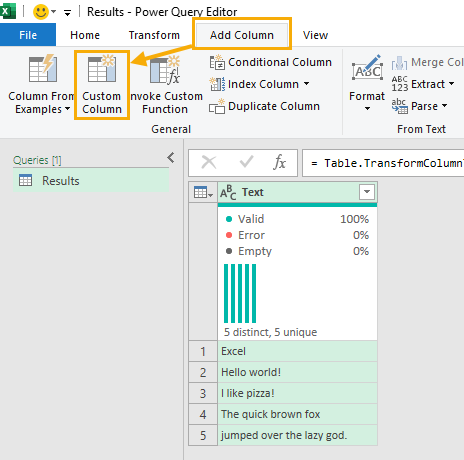Expand the Index Column dropdown arrow
The width and height of the screenshot is (464, 460).
(306, 84)
